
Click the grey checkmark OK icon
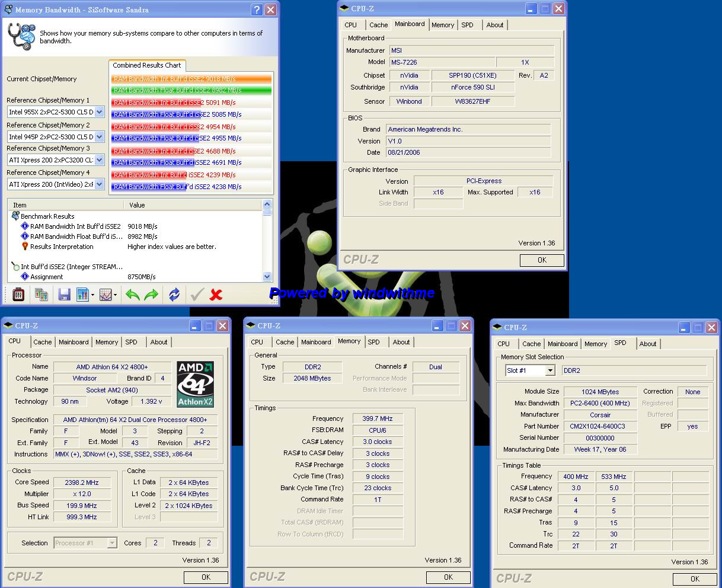[197, 294]
